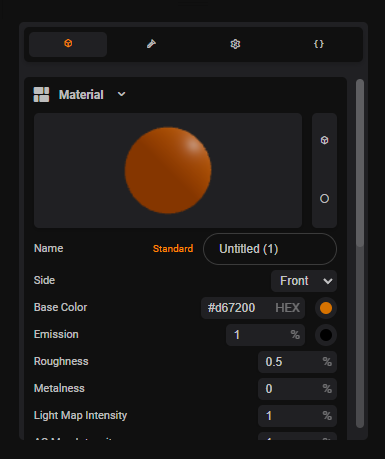Click the Standard material type label
The width and height of the screenshot is (385, 459).
pyautogui.click(x=173, y=249)
